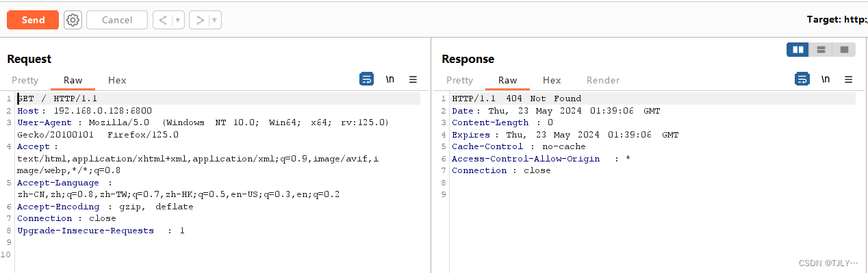The width and height of the screenshot is (868, 273).
Task: Click the Response panel heading
Action: click(468, 59)
